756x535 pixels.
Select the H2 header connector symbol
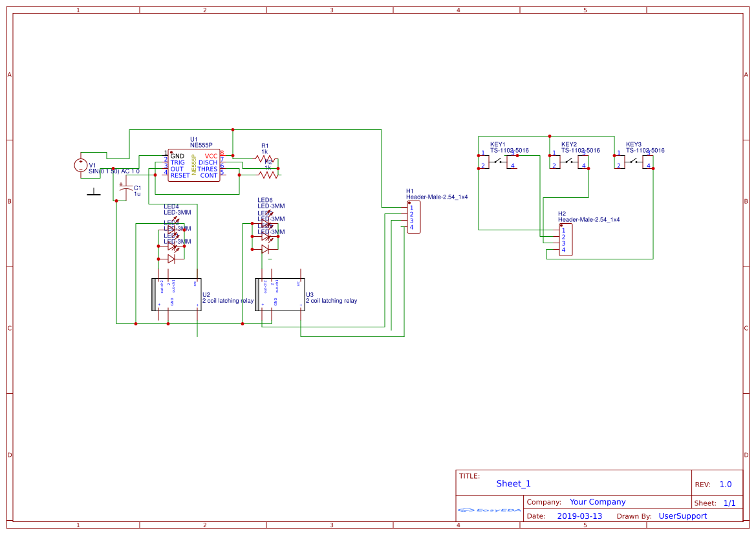566,240
